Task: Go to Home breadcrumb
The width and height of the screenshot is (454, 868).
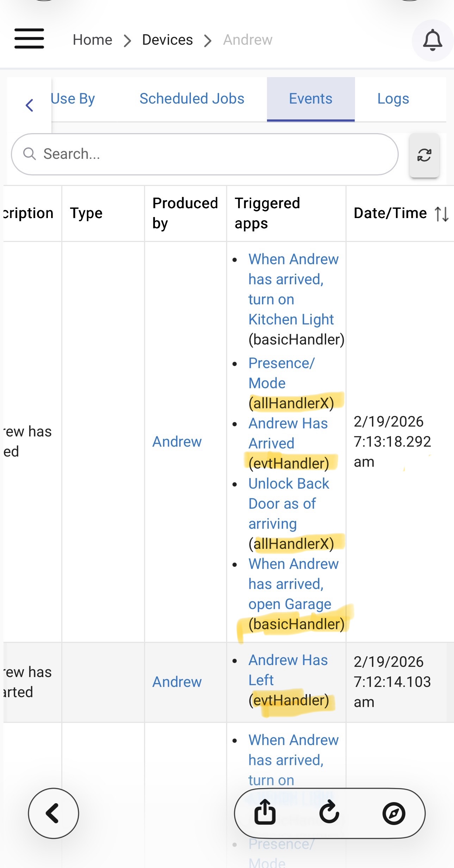Action: (92, 40)
